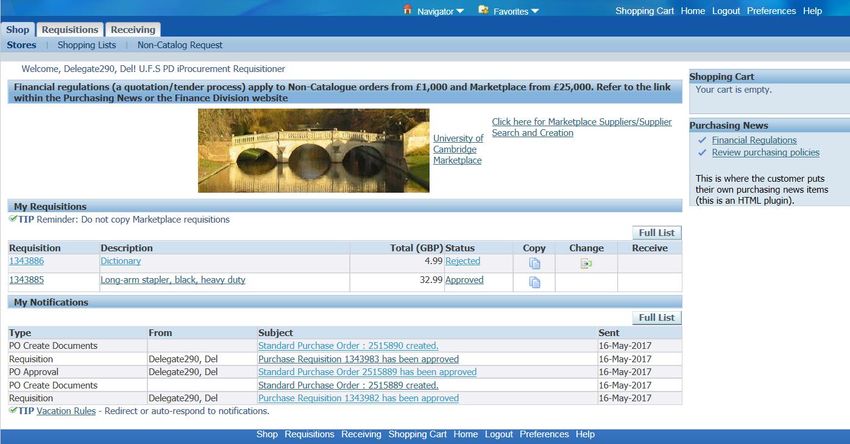This screenshot has height=444, width=850.
Task: Open the Favorites dropdown menu
Action: point(516,11)
